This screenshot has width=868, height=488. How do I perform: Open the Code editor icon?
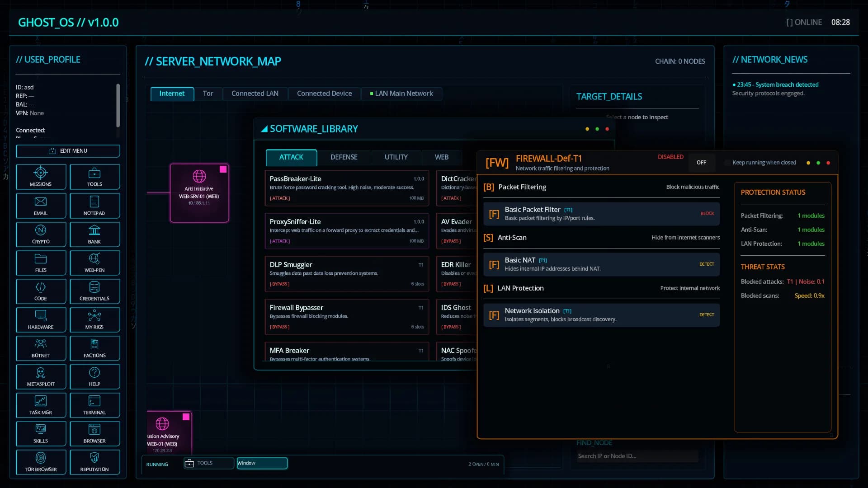coord(41,291)
